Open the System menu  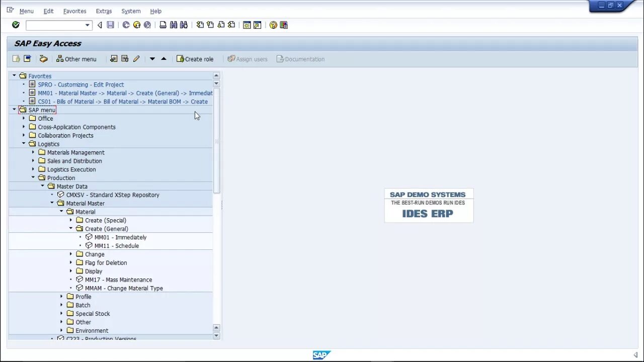(131, 11)
